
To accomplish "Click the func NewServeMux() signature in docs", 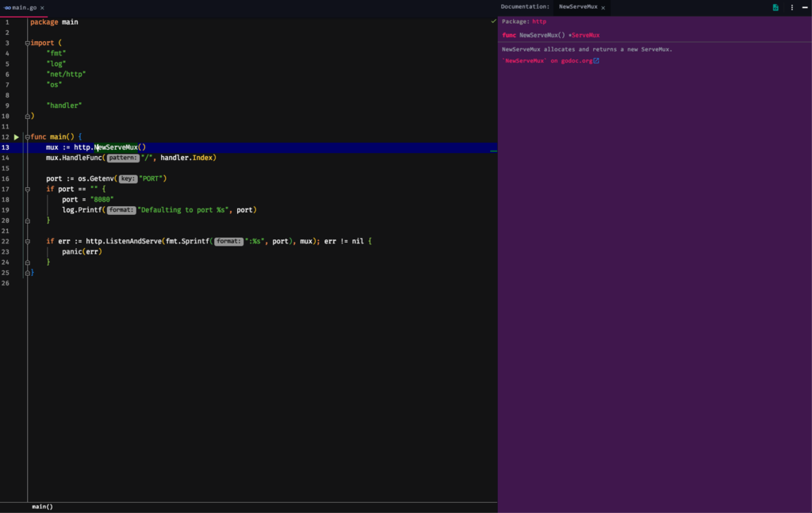I will [550, 35].
